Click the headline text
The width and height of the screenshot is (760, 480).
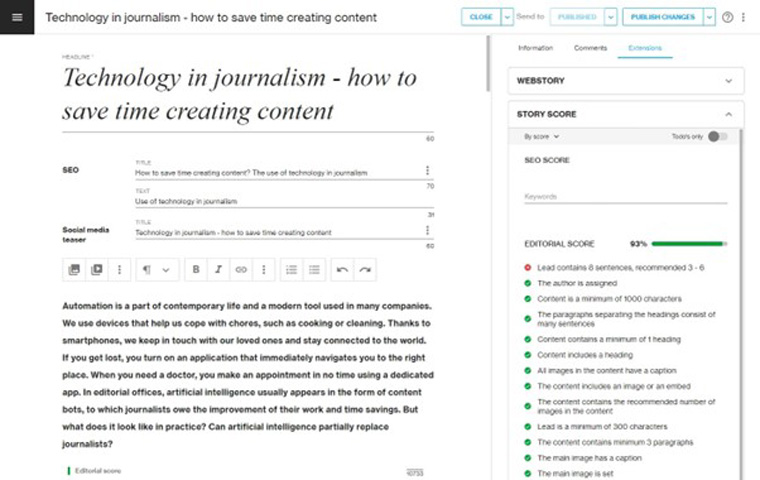(240, 94)
